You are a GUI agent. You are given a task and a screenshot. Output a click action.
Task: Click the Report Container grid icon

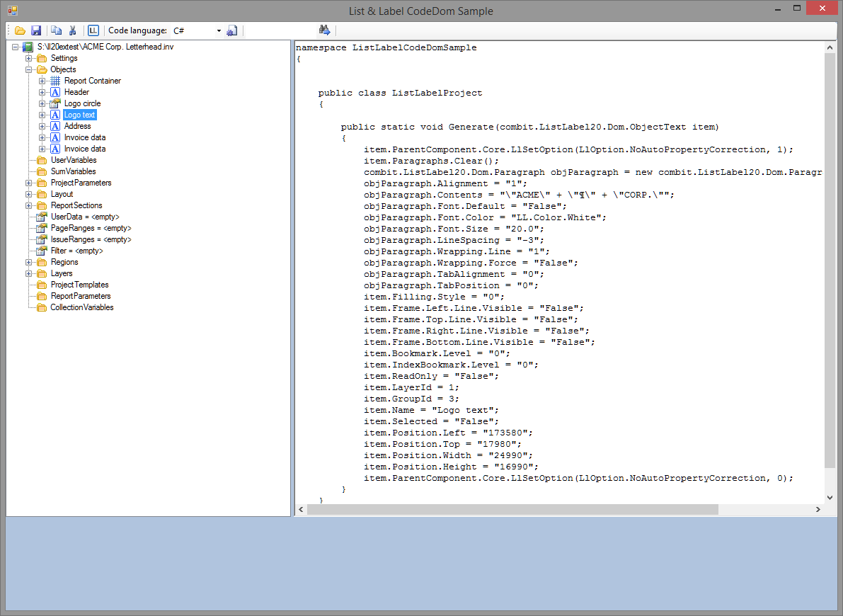pos(55,81)
